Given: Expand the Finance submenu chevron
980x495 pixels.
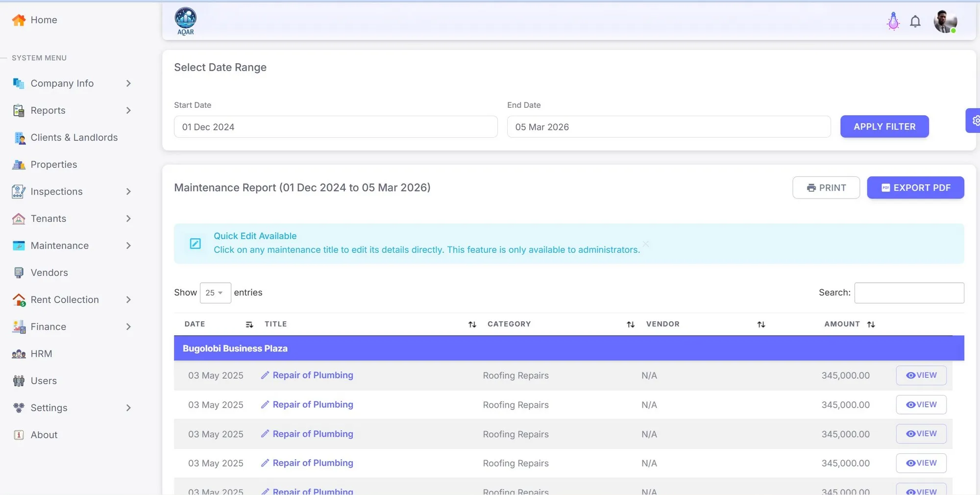Looking at the screenshot, I should tap(128, 326).
